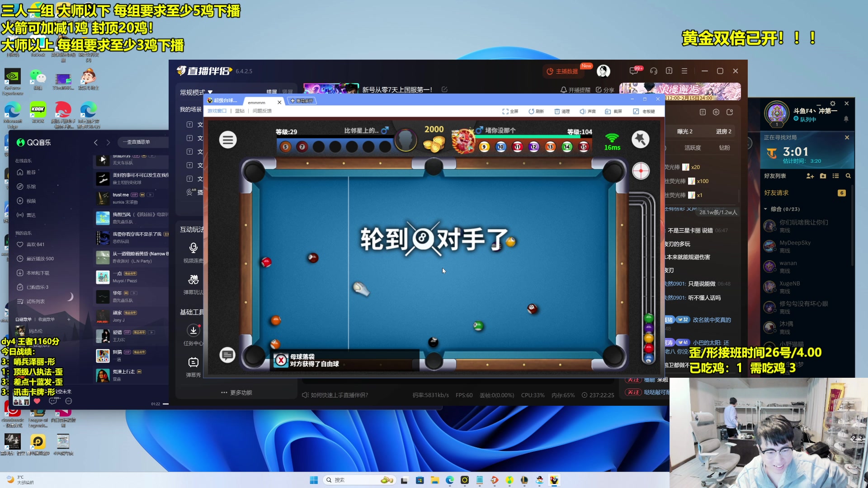Viewport: 868px width, 488px height.
Task: Open League client settings gear
Action: point(833,103)
